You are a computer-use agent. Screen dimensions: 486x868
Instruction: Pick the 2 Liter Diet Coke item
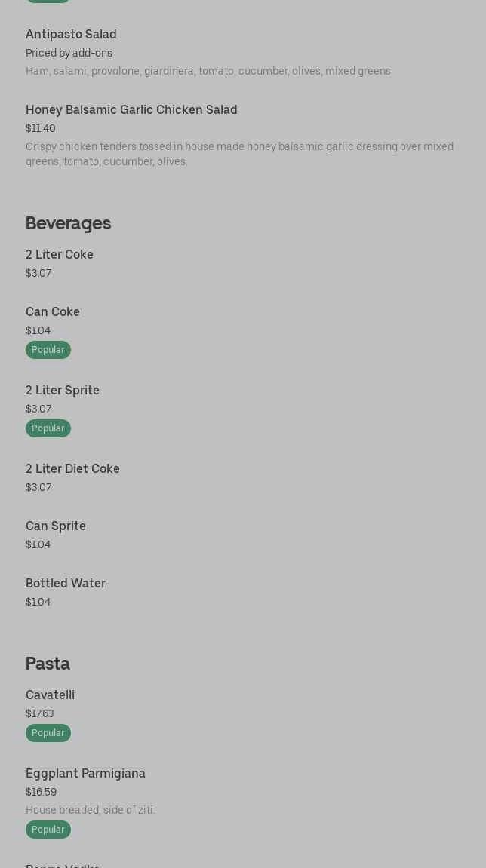click(x=72, y=469)
